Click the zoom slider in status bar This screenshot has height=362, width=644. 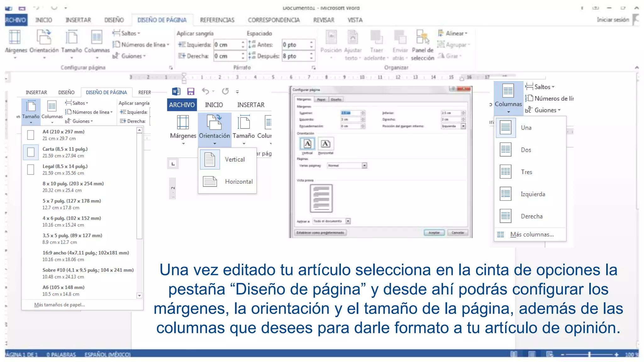click(589, 354)
